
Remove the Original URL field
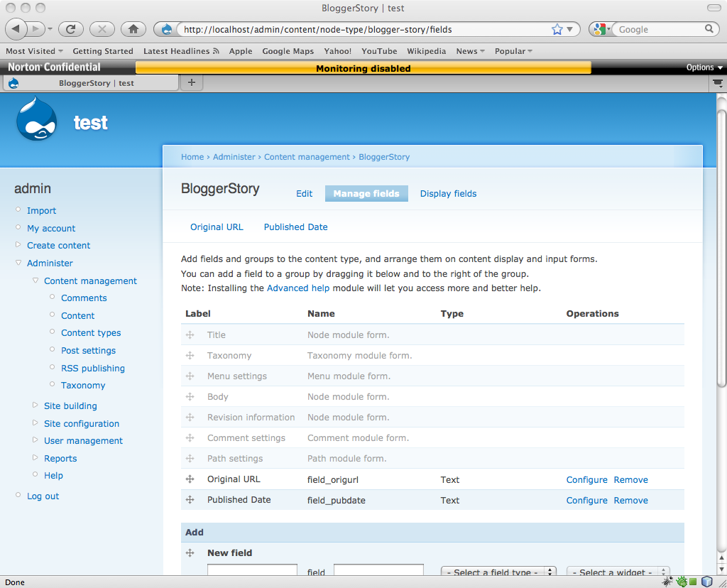(630, 480)
